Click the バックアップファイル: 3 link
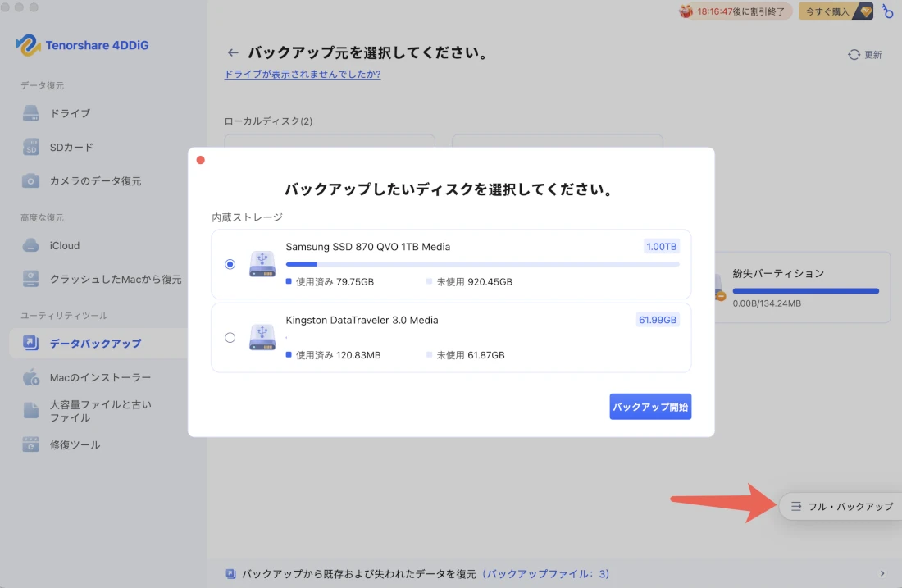902x588 pixels. tap(545, 573)
